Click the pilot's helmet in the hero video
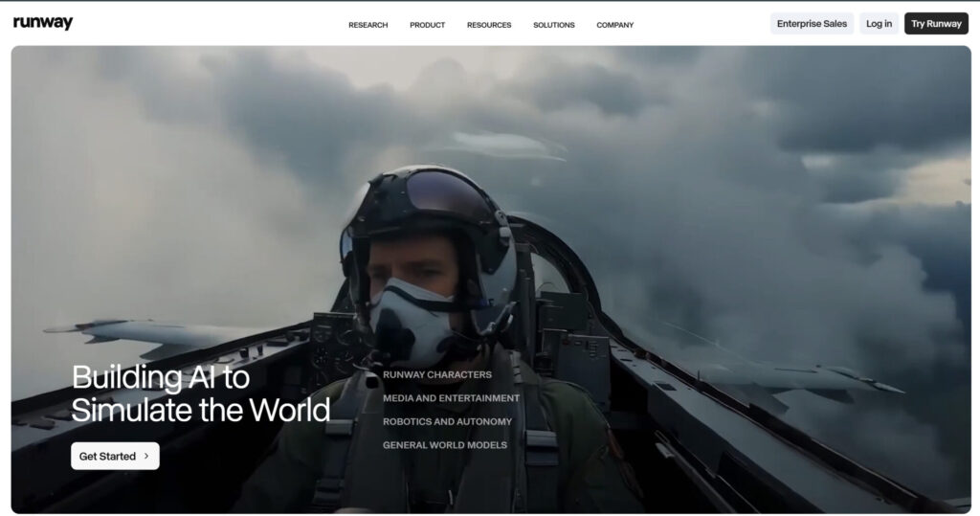Image resolution: width=980 pixels, height=516 pixels. coord(426,206)
